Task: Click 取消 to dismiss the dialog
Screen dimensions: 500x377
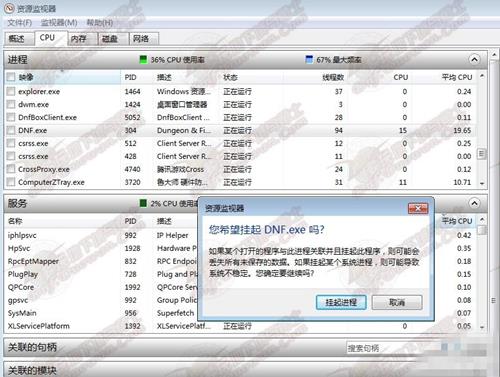Action: (x=397, y=302)
